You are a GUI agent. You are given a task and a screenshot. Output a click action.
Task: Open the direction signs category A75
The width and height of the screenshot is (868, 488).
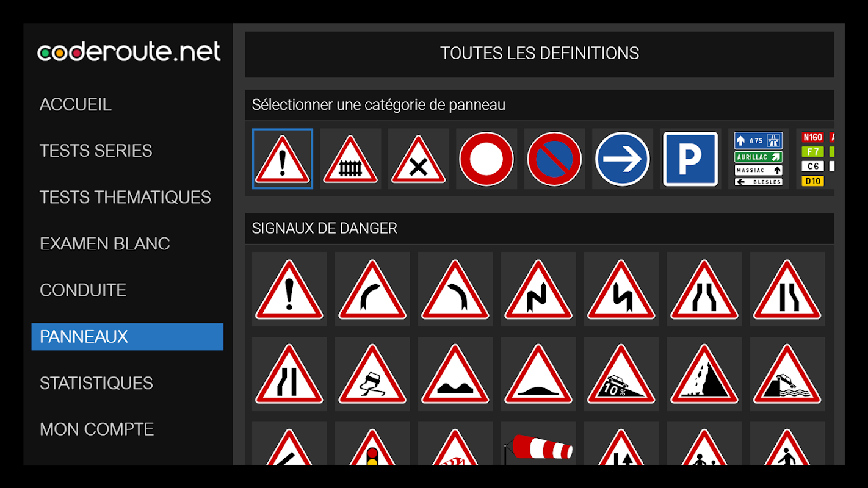point(758,159)
